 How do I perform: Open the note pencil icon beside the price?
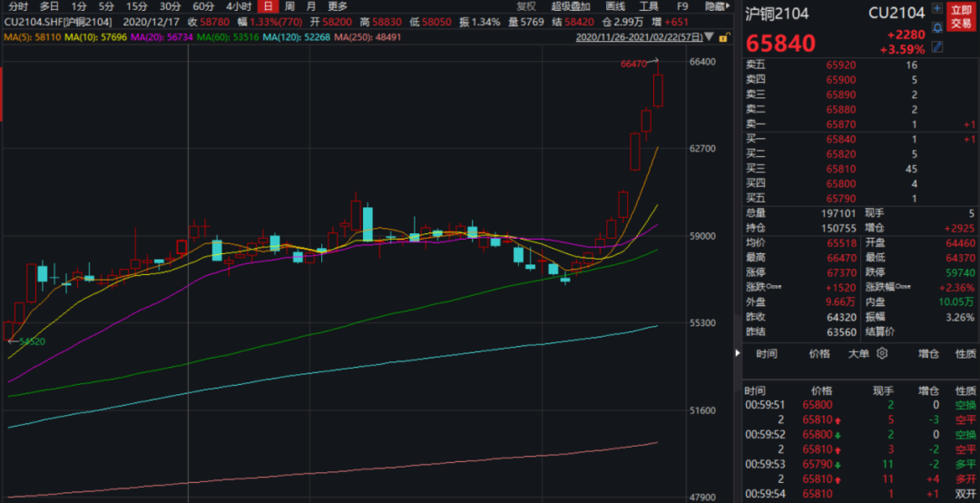tap(936, 47)
